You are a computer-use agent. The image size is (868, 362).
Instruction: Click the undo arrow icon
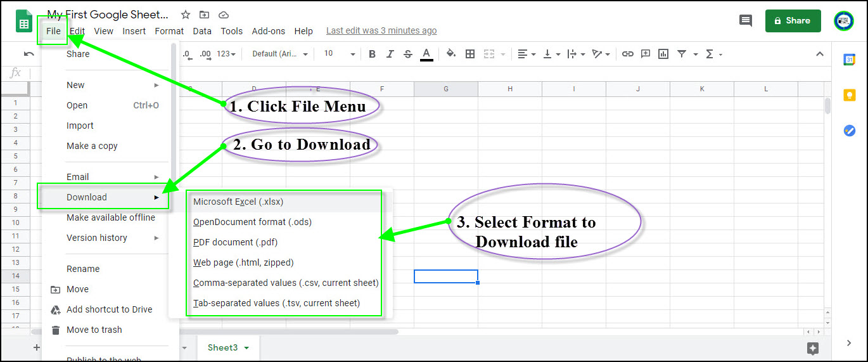(x=29, y=54)
